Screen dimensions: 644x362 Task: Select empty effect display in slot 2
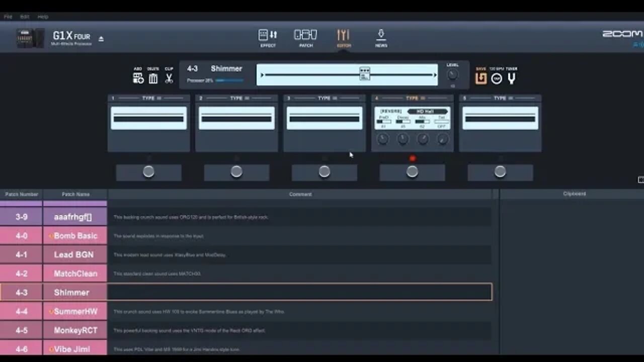[236, 118]
